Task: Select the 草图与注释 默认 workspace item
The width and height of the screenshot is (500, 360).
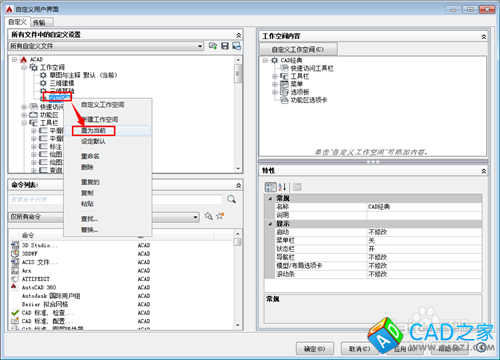Action: (83, 75)
